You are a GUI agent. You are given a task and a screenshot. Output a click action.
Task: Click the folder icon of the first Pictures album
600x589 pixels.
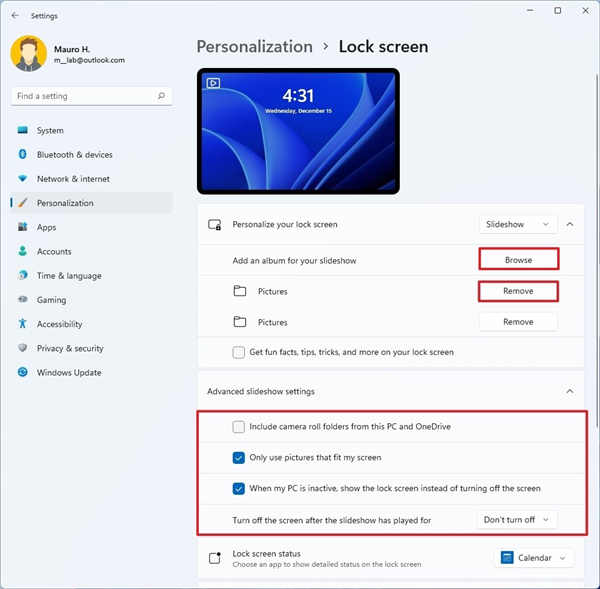(240, 291)
